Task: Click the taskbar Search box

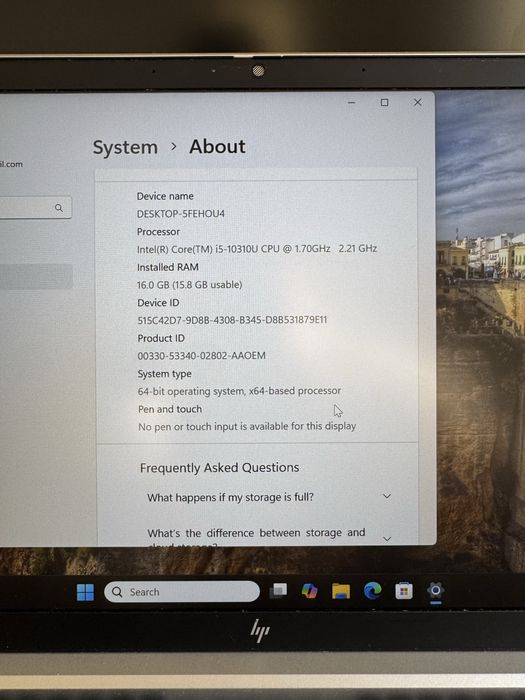Action: (182, 592)
